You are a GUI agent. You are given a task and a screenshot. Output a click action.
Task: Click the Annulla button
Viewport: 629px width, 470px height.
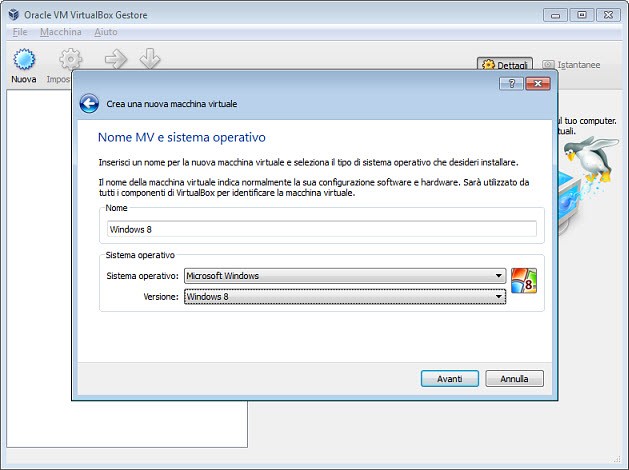tap(514, 379)
